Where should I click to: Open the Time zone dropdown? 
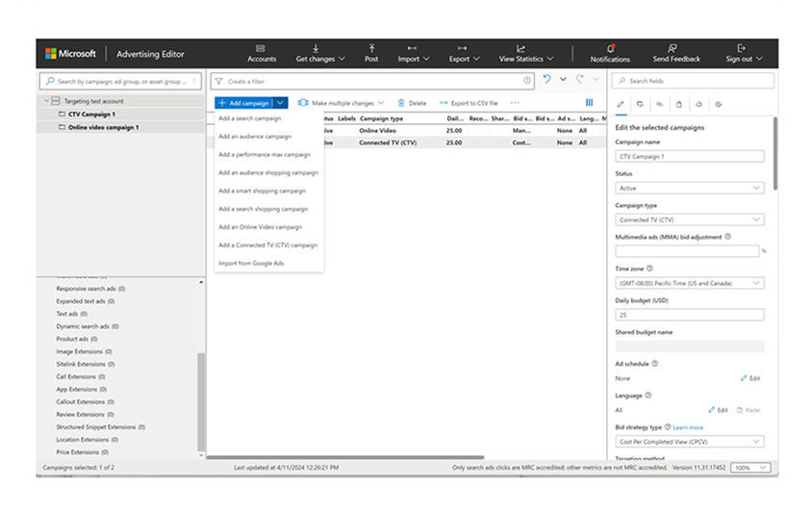pyautogui.click(x=689, y=283)
